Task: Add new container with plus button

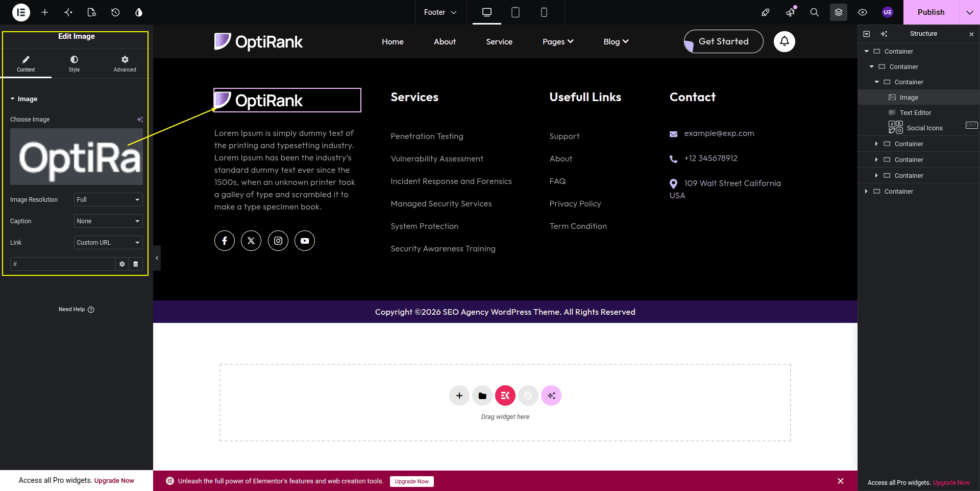Action: 459,395
